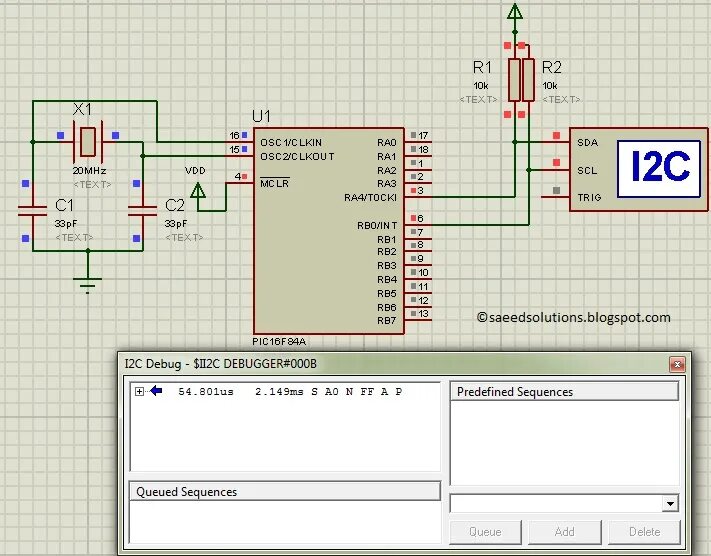Click the X1 reference label

(83, 109)
